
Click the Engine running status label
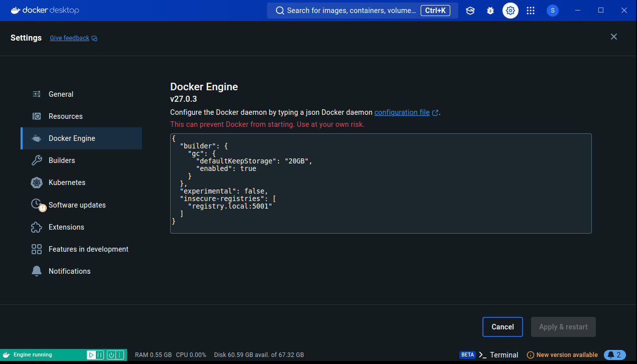point(33,355)
